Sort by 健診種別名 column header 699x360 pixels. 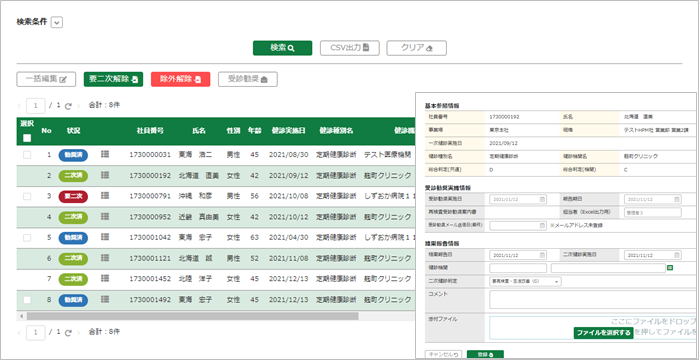[336, 131]
